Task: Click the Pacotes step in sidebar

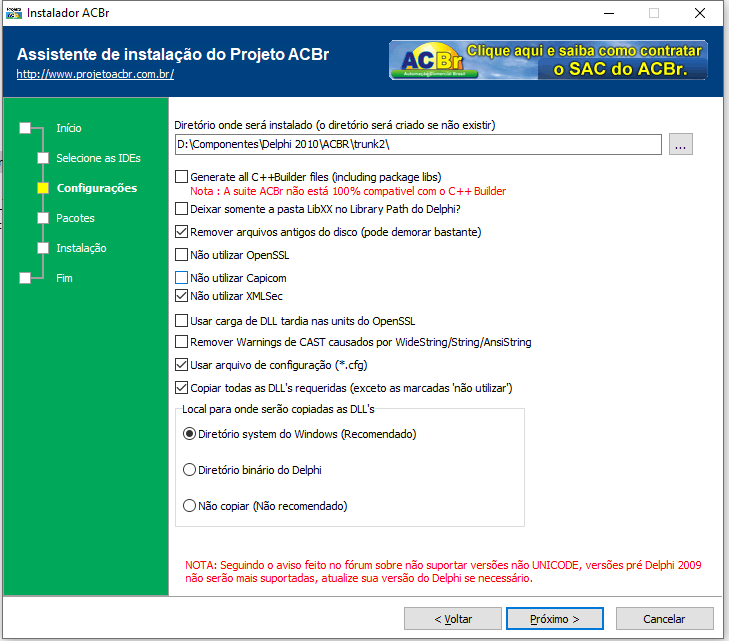Action: click(75, 218)
